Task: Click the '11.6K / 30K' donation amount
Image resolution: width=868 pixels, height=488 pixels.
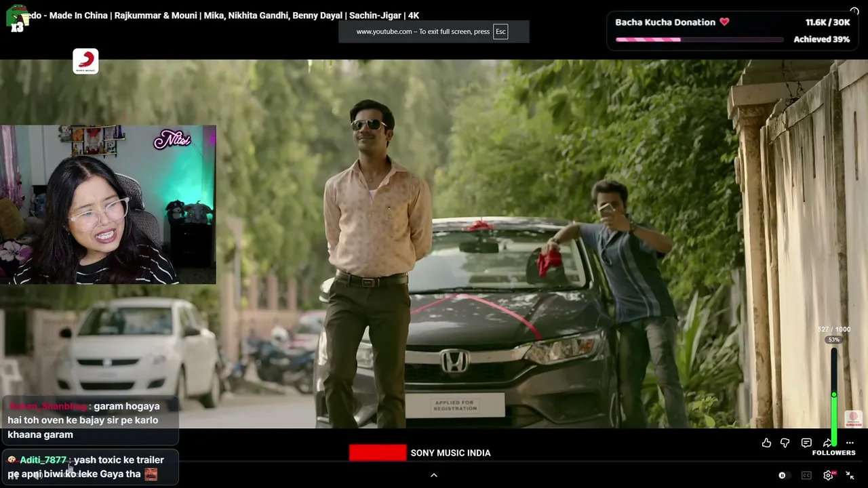Action: pos(827,22)
